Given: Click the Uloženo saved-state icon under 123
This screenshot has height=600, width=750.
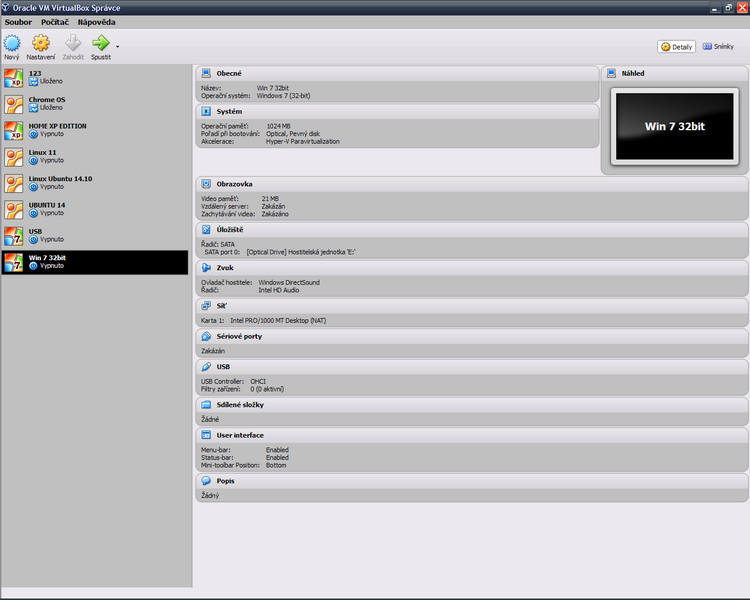Looking at the screenshot, I should pyautogui.click(x=33, y=81).
